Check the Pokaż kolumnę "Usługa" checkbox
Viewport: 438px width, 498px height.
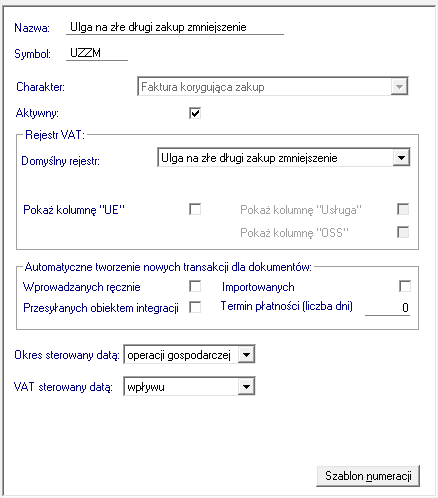(403, 209)
